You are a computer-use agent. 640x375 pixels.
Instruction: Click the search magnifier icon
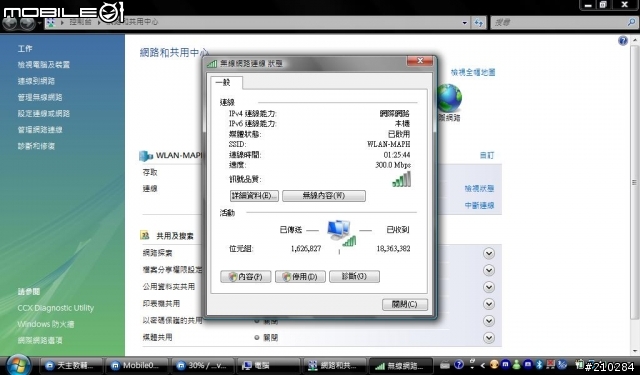click(631, 22)
